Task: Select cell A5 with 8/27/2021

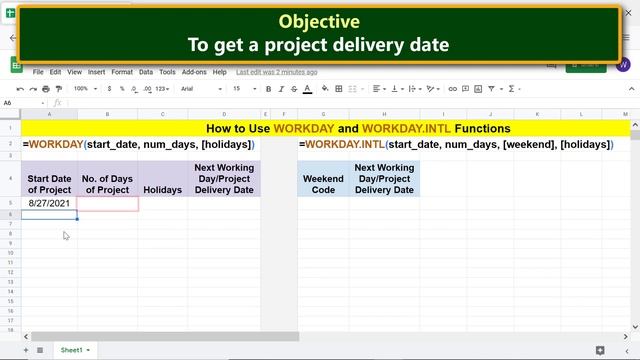Action: [x=49, y=203]
